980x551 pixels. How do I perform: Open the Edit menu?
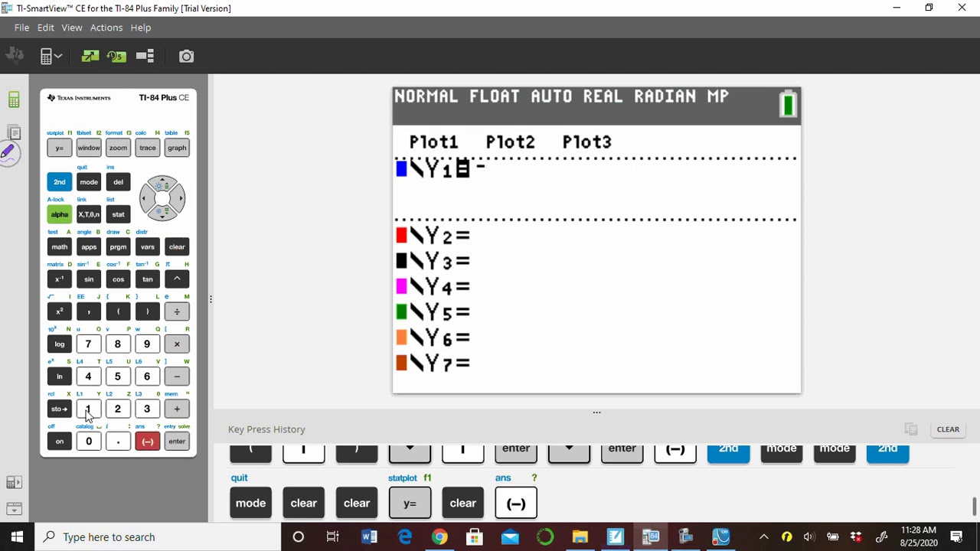coord(46,28)
